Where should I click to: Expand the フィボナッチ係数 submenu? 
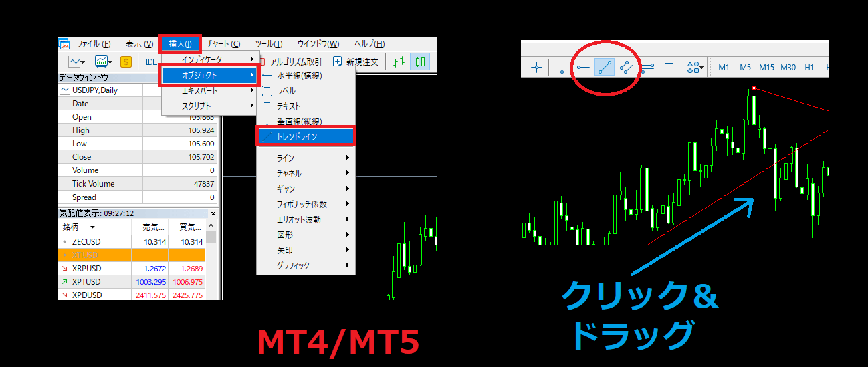[306, 204]
